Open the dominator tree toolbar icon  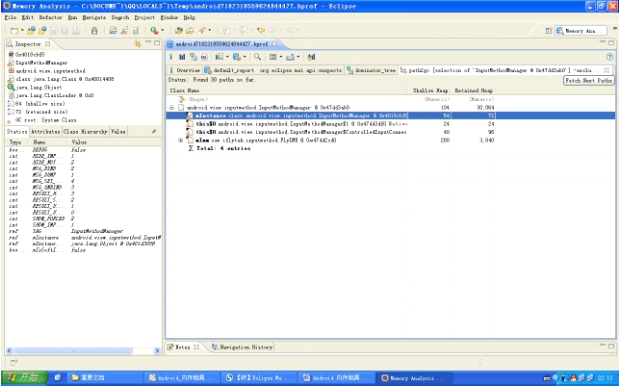click(193, 57)
